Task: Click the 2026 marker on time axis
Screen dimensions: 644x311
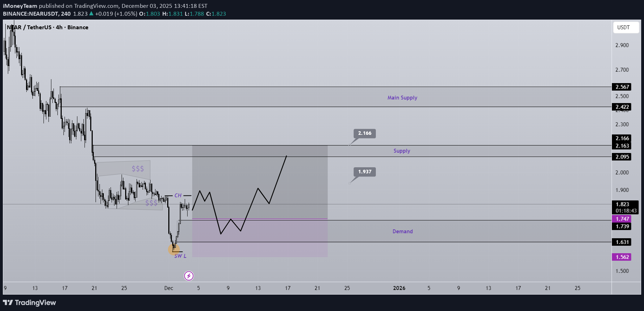Action: (399, 288)
